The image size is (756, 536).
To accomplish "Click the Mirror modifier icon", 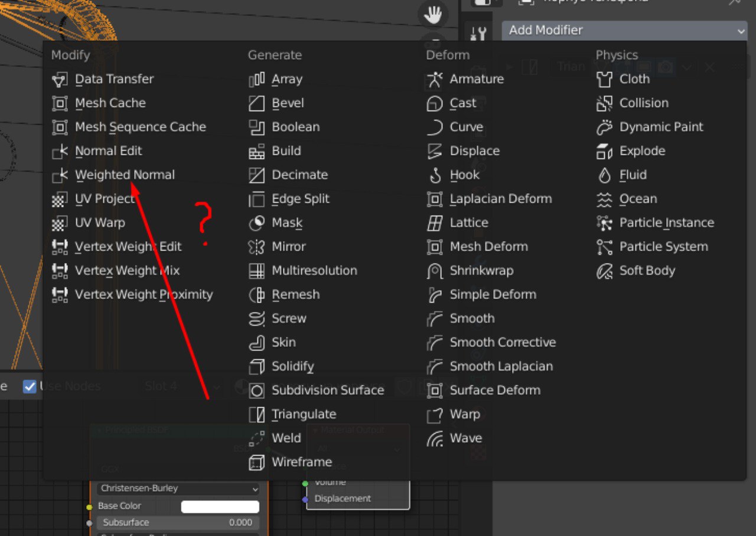I will pyautogui.click(x=257, y=247).
